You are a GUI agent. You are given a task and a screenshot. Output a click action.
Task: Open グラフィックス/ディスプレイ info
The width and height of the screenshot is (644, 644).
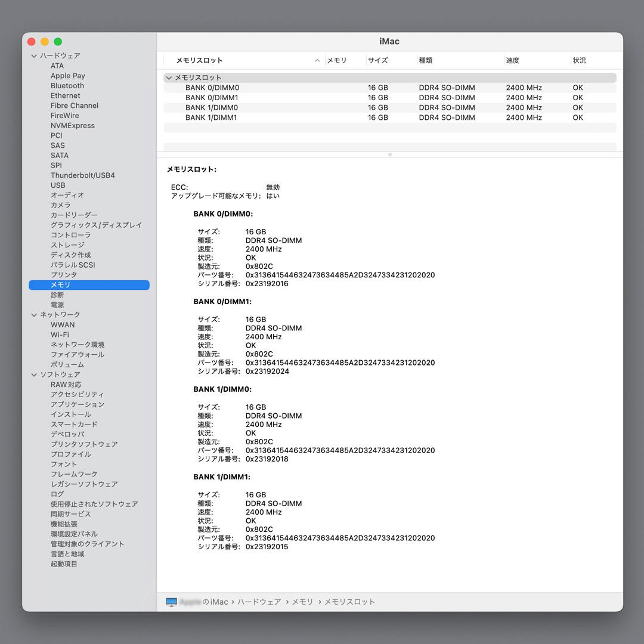(x=96, y=225)
